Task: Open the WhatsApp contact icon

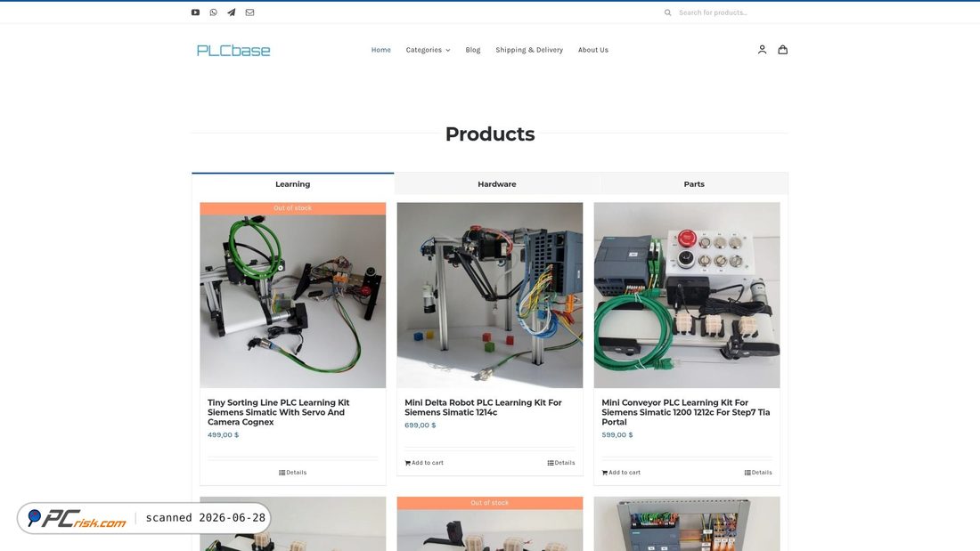Action: tap(213, 12)
